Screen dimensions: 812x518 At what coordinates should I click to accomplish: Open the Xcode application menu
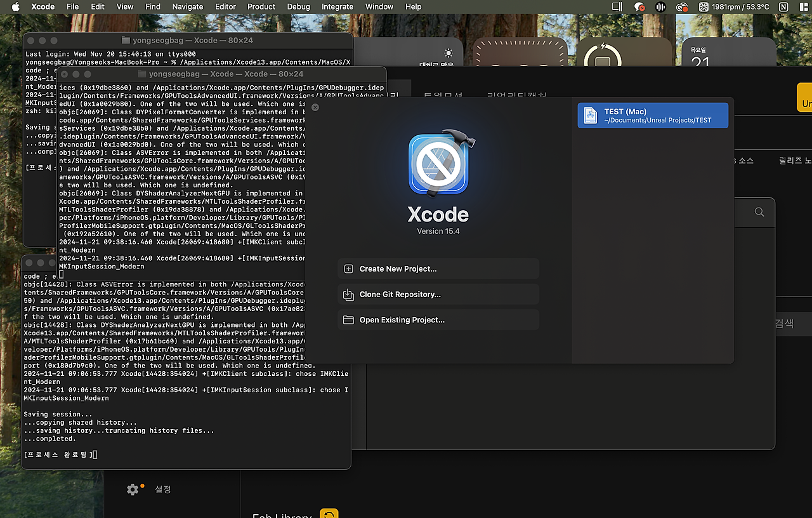(43, 6)
